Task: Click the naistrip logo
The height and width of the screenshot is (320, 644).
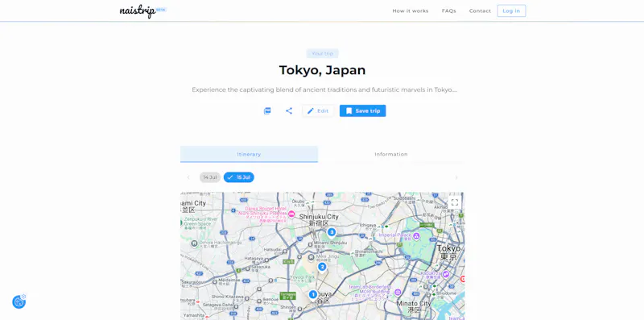Action: [x=142, y=11]
